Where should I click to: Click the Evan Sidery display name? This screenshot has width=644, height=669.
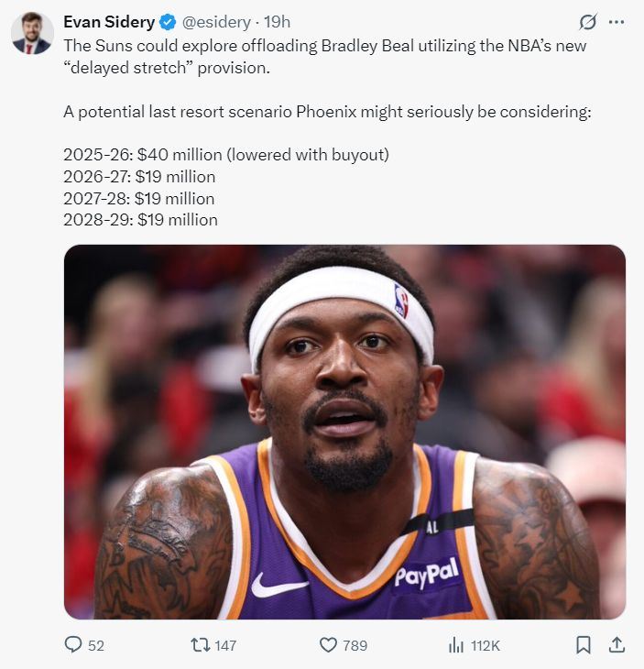109,22
